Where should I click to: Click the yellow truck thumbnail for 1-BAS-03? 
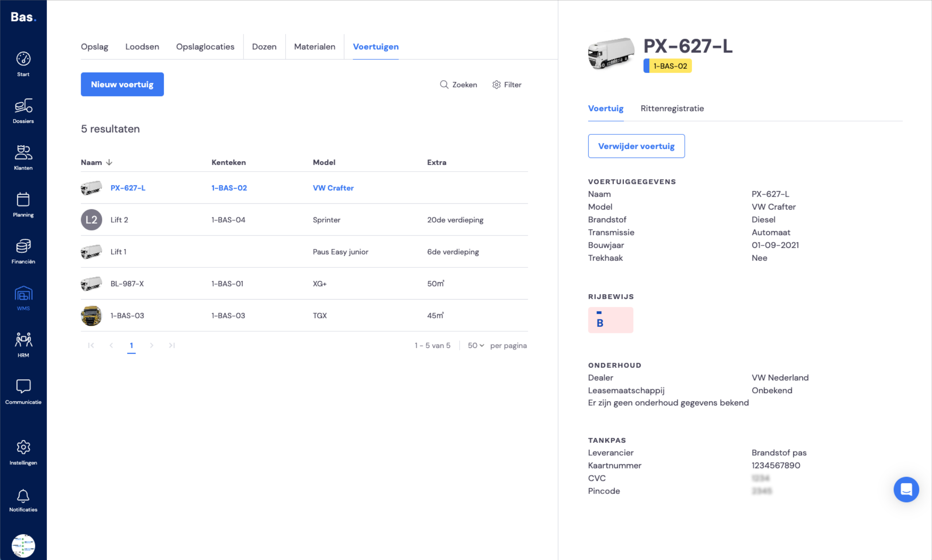(x=91, y=315)
